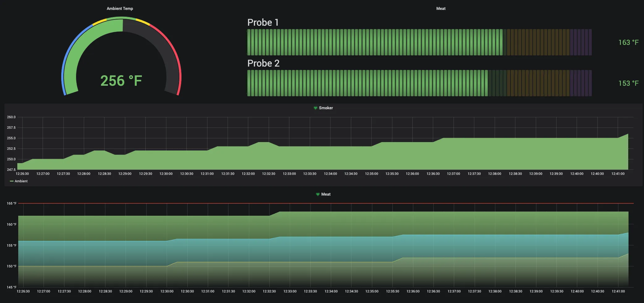
Task: Click the 257.5 y-axis label in Smoker chart
Action: (11, 128)
